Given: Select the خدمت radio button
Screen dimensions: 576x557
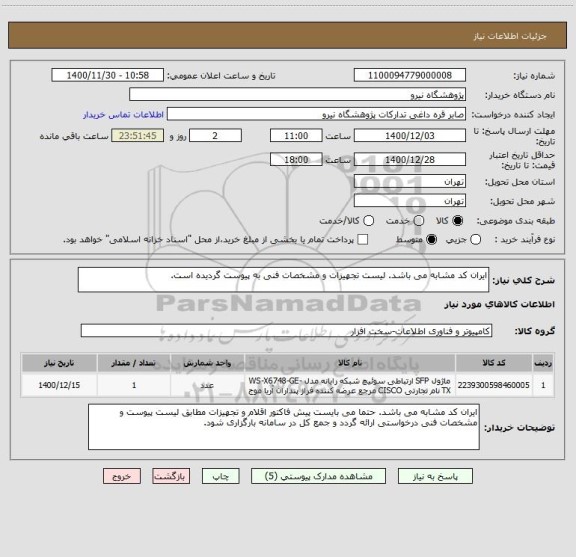Looking at the screenshot, I should [x=419, y=220].
